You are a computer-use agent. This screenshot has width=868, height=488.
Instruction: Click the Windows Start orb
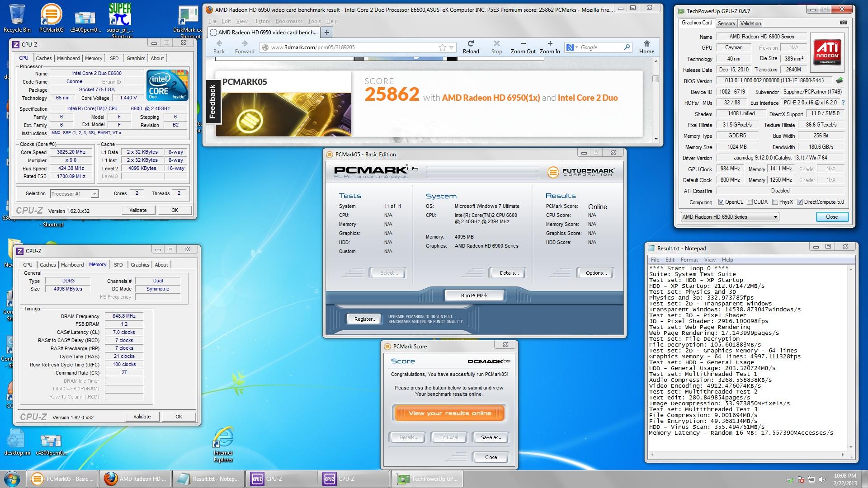click(x=12, y=479)
